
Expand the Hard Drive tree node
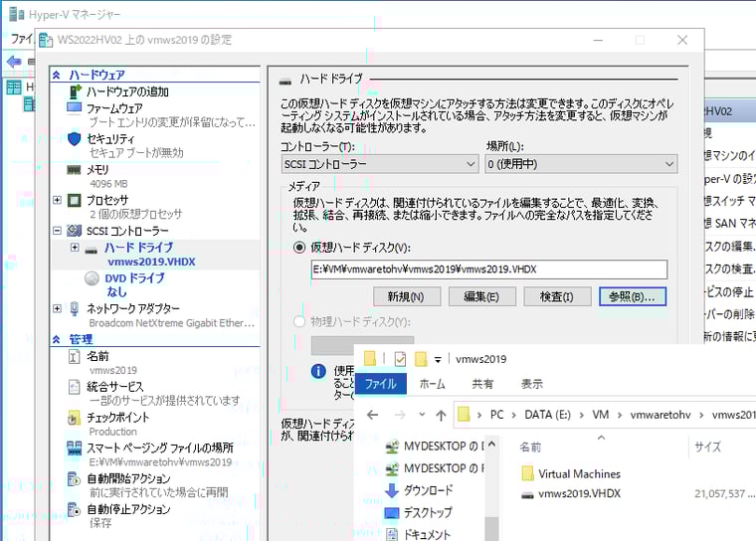pos(75,248)
